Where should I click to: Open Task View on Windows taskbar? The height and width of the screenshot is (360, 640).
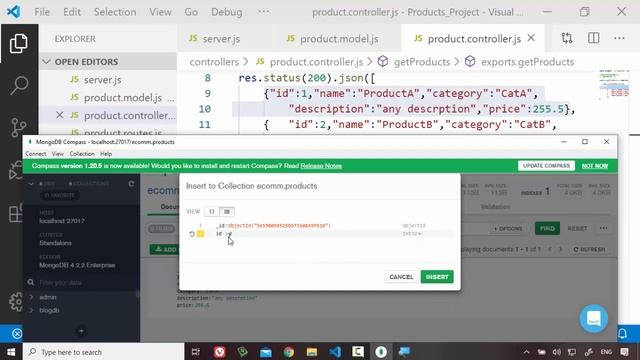tap(196, 352)
